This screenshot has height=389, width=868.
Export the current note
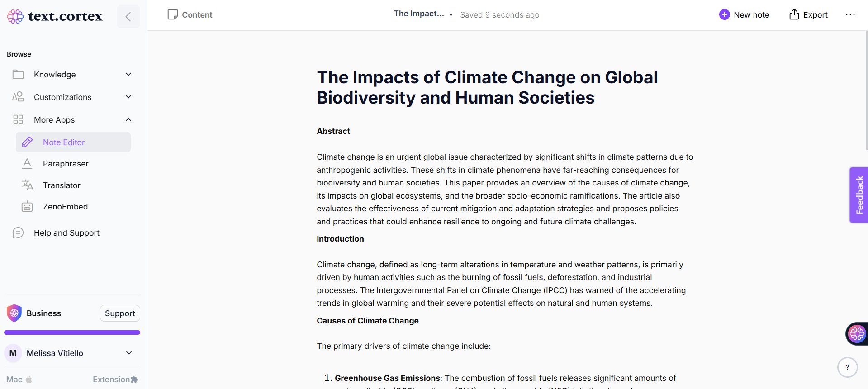tap(808, 15)
